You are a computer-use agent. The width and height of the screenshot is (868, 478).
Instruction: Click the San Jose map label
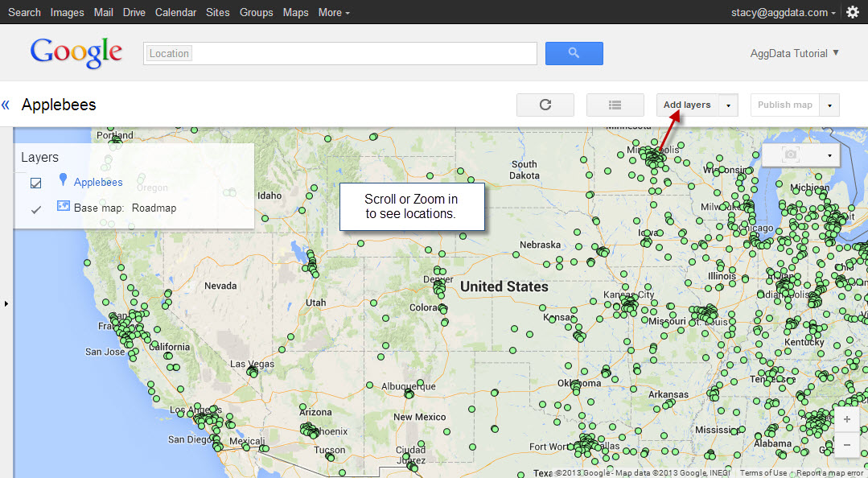pyautogui.click(x=105, y=352)
